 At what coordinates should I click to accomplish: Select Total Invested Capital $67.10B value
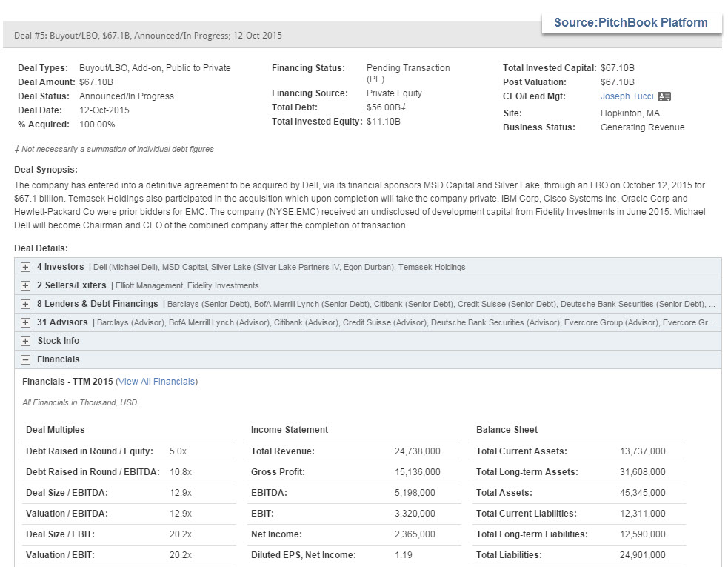tap(617, 68)
